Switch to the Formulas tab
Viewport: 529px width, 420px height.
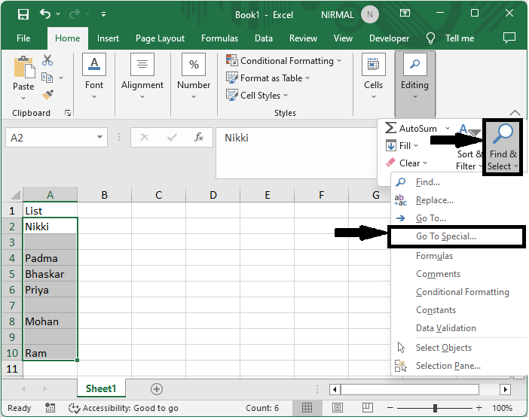[219, 38]
